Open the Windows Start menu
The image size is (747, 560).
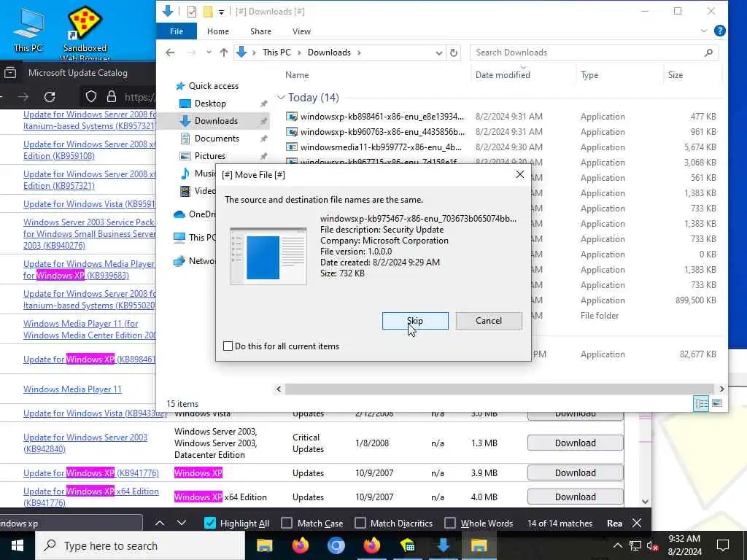(18, 545)
